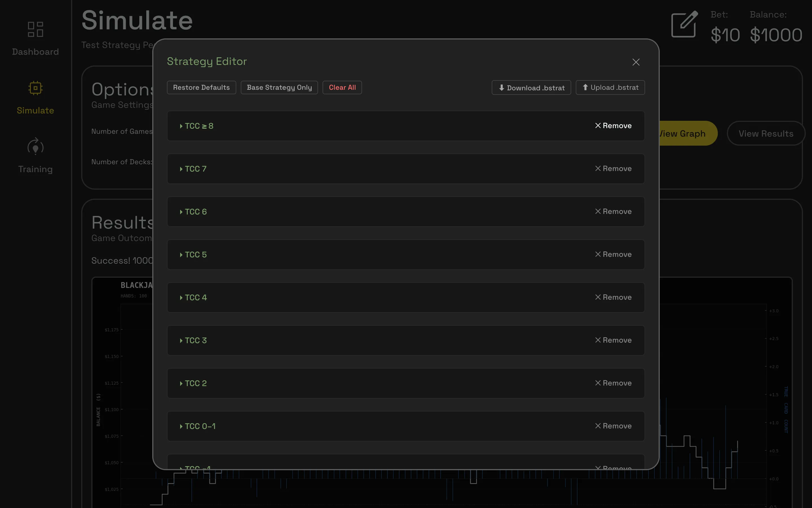The width and height of the screenshot is (812, 508).
Task: Remove the TCC 2 rule
Action: pos(613,383)
